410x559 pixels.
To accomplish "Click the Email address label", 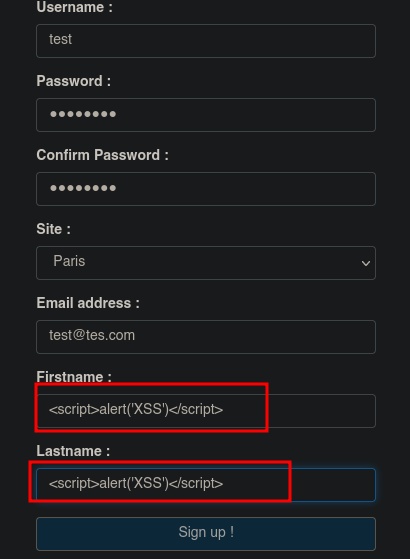I will pyautogui.click(x=88, y=303).
